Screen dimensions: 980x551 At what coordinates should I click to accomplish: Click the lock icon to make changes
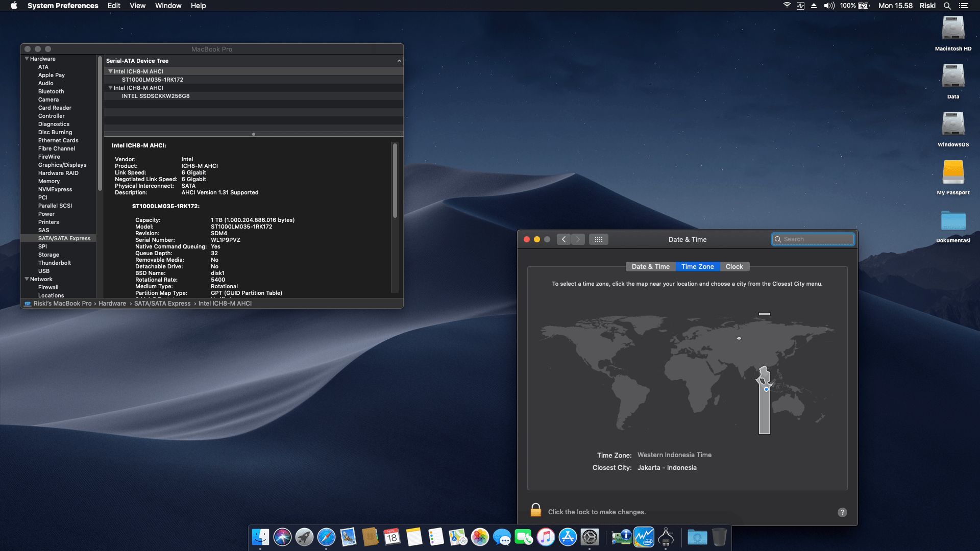coord(535,511)
